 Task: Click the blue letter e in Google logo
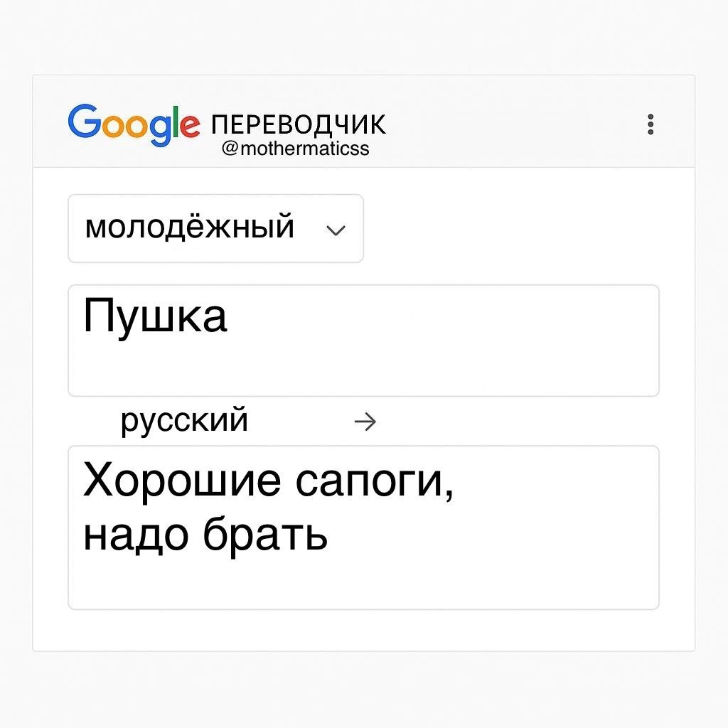pos(191,127)
